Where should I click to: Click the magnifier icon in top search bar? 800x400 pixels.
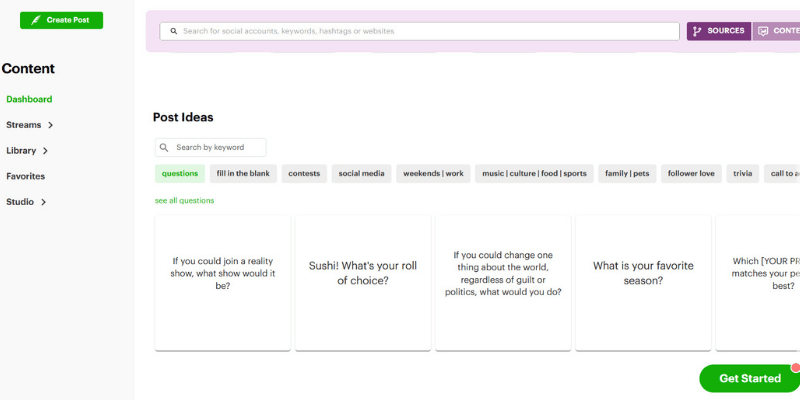click(x=174, y=31)
